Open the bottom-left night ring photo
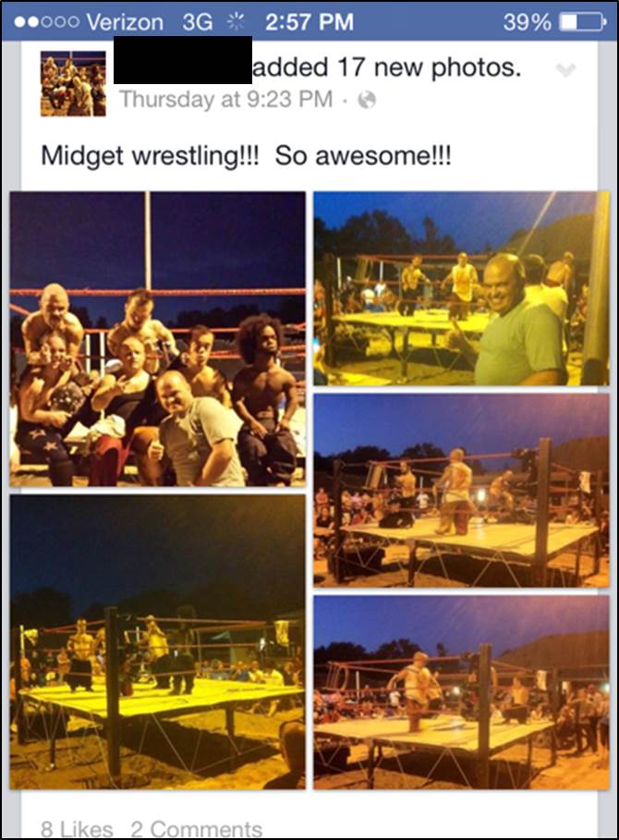The image size is (619, 840). [x=157, y=642]
